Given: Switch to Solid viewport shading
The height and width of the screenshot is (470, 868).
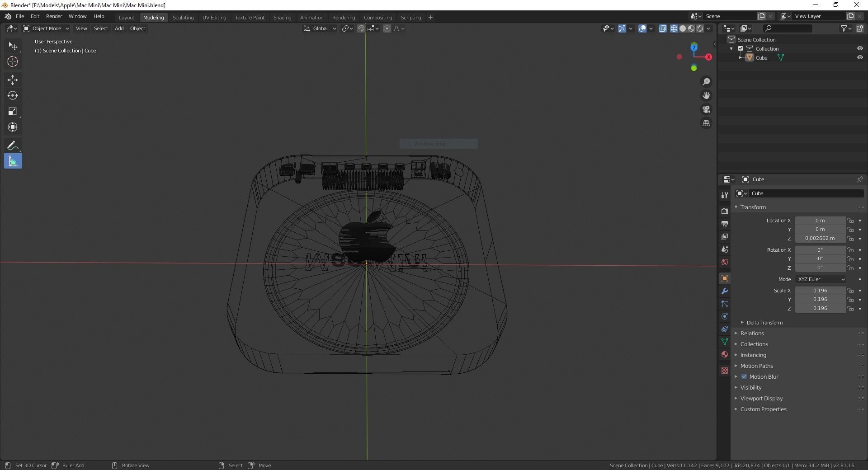Looking at the screenshot, I should (683, 28).
